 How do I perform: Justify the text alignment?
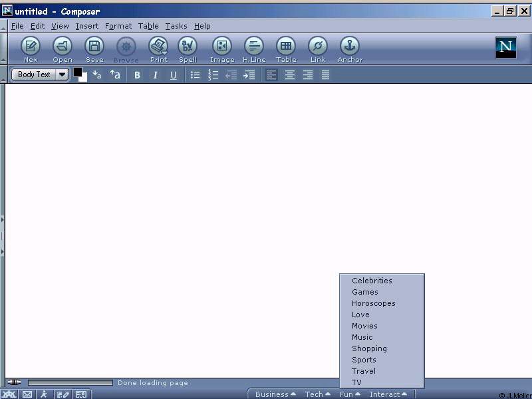(325, 74)
